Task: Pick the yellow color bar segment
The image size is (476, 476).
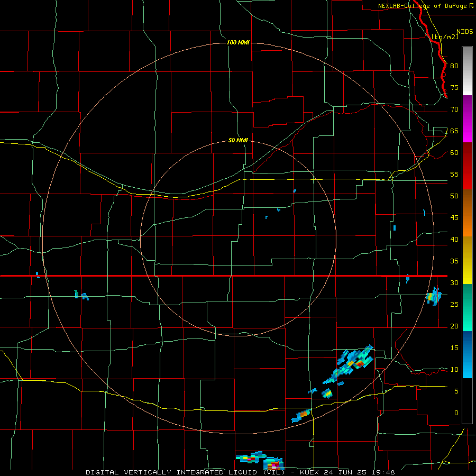Action: [467, 260]
